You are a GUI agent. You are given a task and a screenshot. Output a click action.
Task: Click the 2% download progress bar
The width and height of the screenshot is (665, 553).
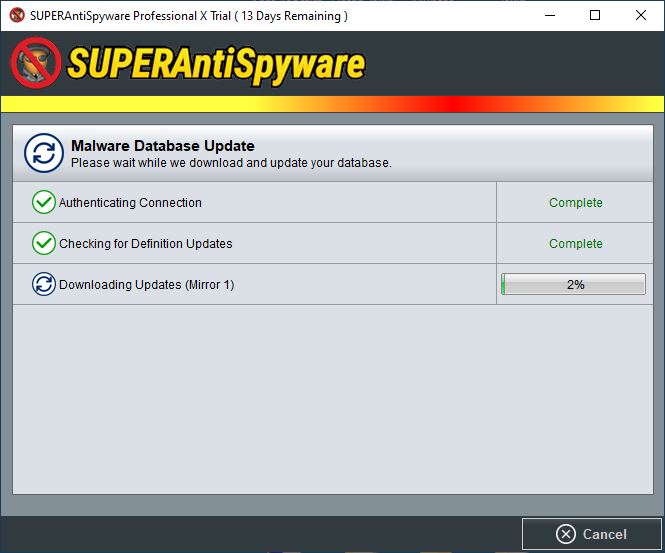tap(573, 284)
